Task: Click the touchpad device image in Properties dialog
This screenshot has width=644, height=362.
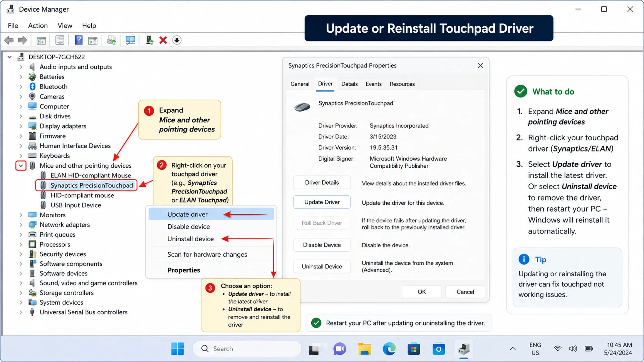Action: [x=302, y=107]
